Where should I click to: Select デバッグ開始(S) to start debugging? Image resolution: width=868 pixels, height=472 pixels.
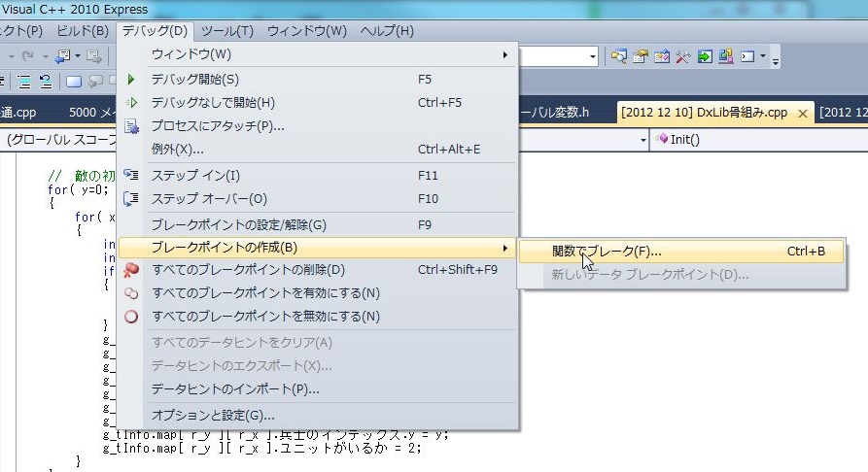(x=194, y=79)
